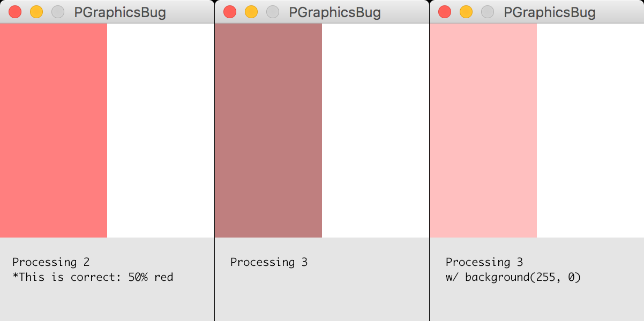This screenshot has width=644, height=321.
Task: Click the gray zoom button on the middle window
Action: point(272,11)
